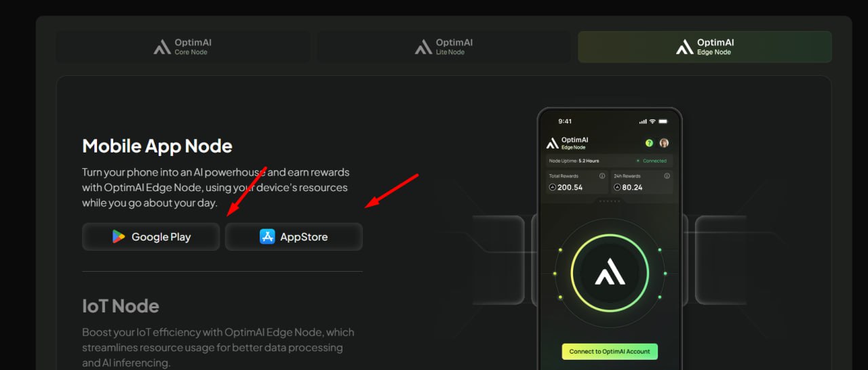
Task: Open the user avatar on the phone screen
Action: pyautogui.click(x=664, y=143)
